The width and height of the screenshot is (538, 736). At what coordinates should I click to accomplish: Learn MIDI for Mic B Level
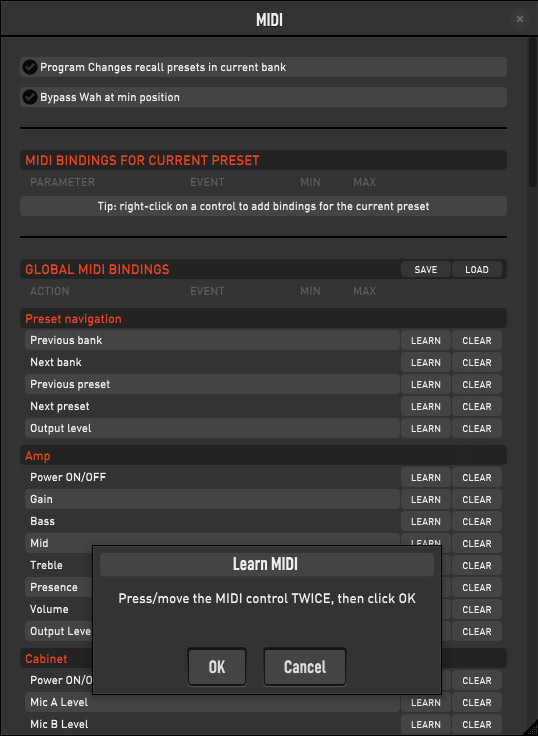(425, 724)
